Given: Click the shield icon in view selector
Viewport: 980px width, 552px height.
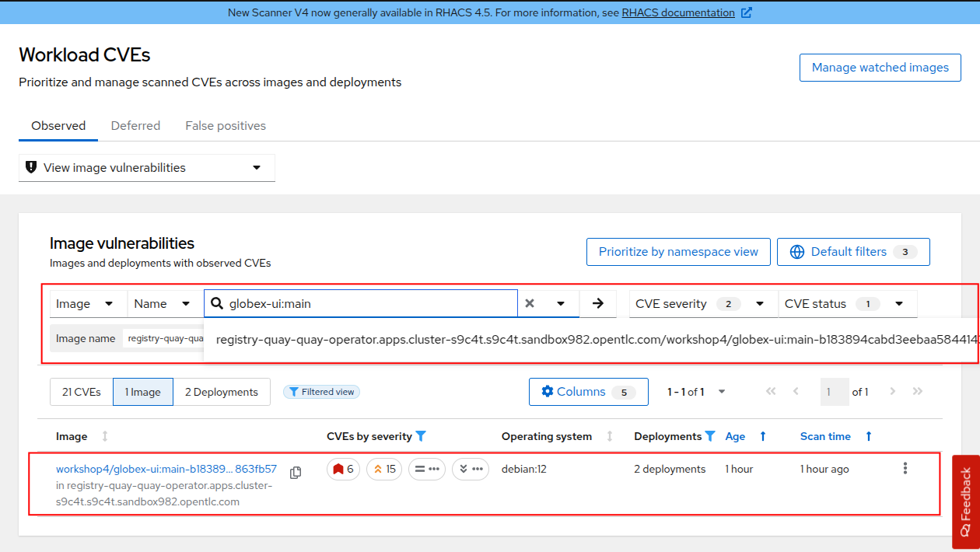Looking at the screenshot, I should click(x=31, y=167).
